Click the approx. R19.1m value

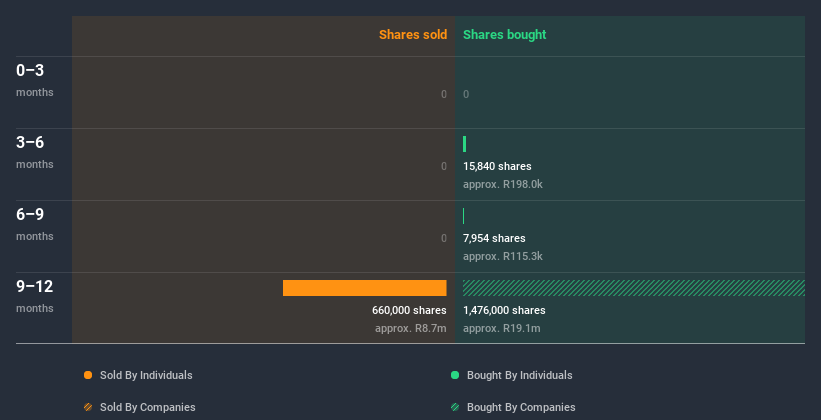click(x=502, y=329)
